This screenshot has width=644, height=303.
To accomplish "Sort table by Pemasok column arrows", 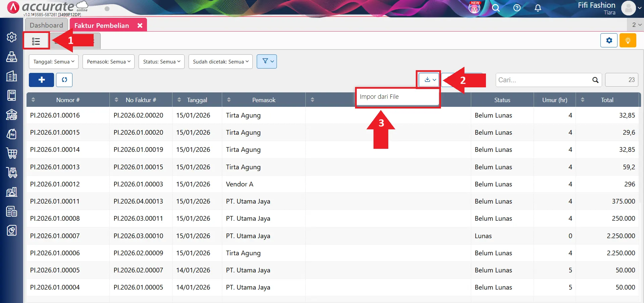I will 229,99.
